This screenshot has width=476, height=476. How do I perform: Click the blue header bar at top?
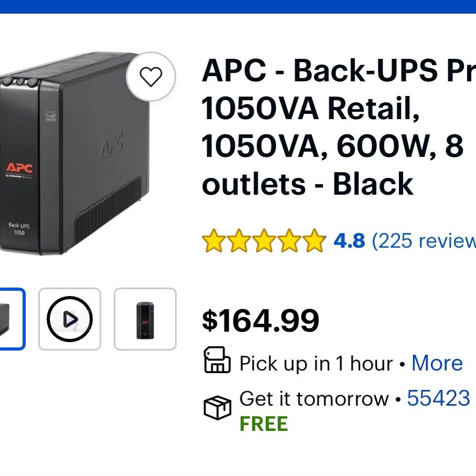tap(238, 7)
